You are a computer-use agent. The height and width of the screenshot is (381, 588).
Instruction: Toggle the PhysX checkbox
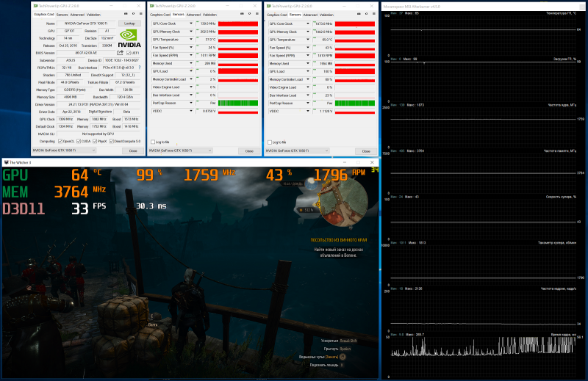coord(95,141)
